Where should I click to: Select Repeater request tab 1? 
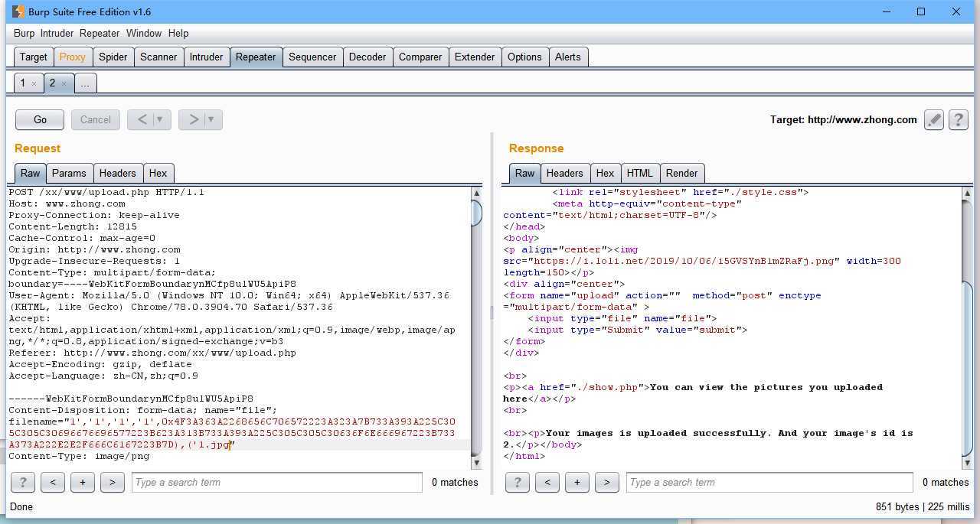coord(23,83)
